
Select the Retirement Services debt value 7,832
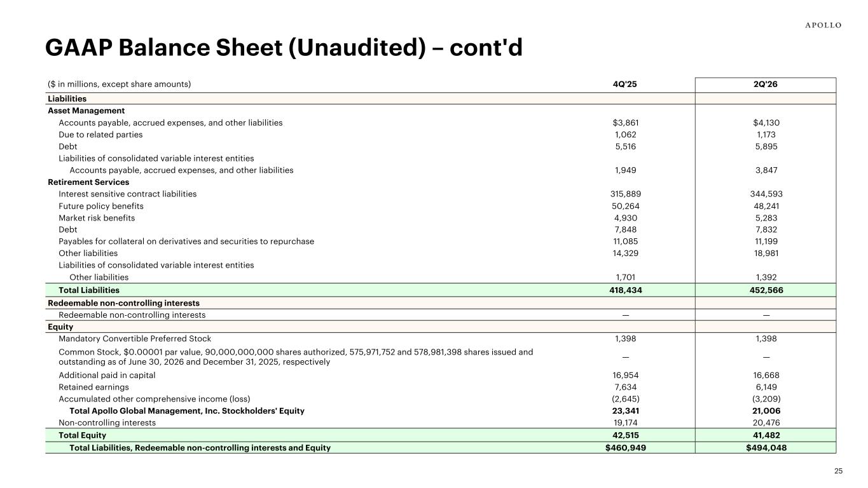click(x=766, y=229)
